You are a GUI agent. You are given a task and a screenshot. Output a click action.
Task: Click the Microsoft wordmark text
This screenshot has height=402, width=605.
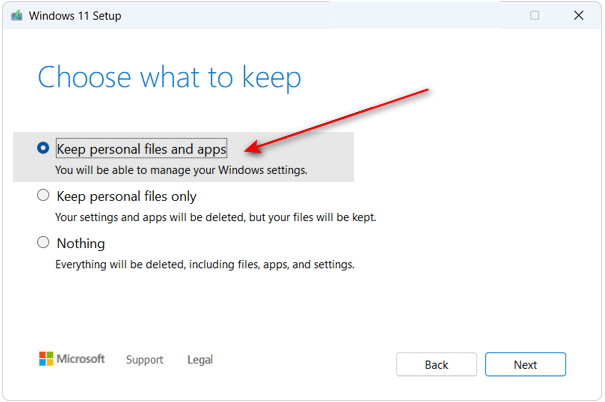(81, 359)
